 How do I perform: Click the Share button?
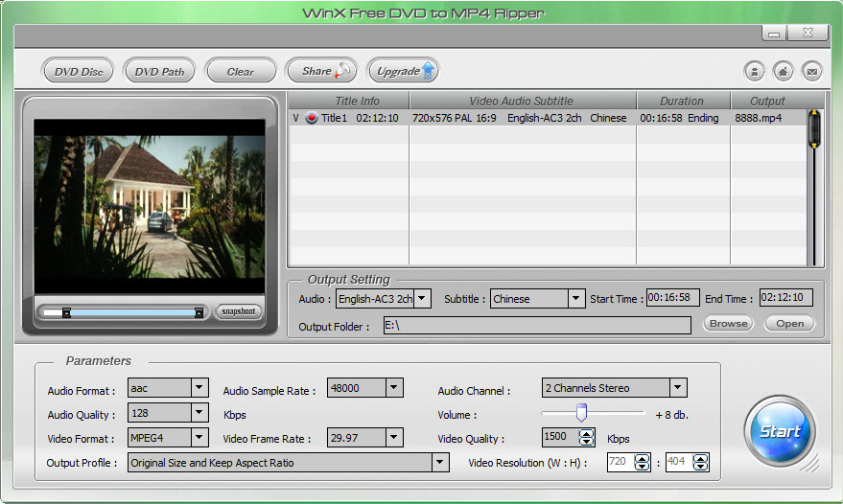tap(322, 71)
